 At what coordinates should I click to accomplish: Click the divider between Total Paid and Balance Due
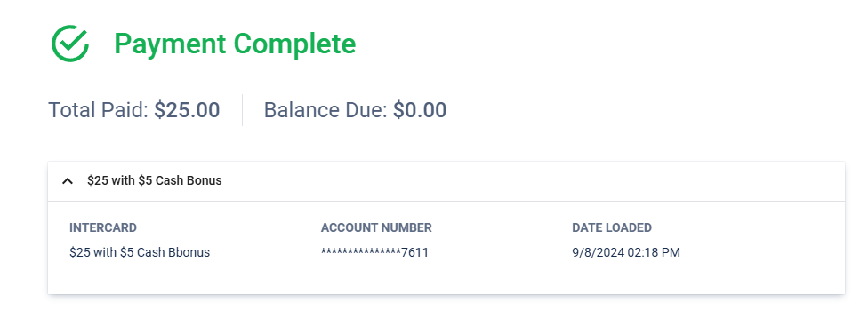(243, 110)
